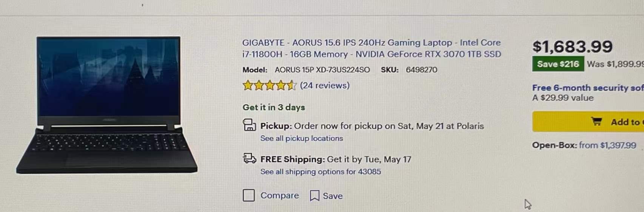Click the shopping cart icon
The width and height of the screenshot is (644, 212).
click(596, 122)
